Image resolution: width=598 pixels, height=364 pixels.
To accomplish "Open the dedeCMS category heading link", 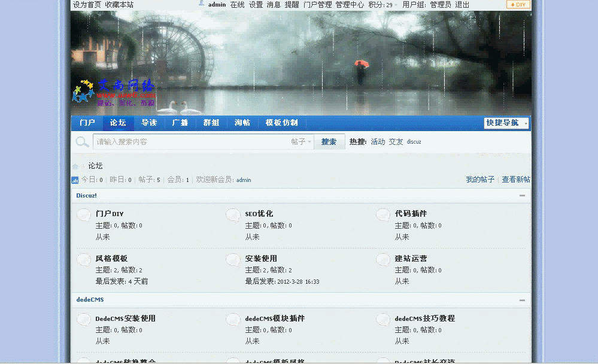I will 90,300.
